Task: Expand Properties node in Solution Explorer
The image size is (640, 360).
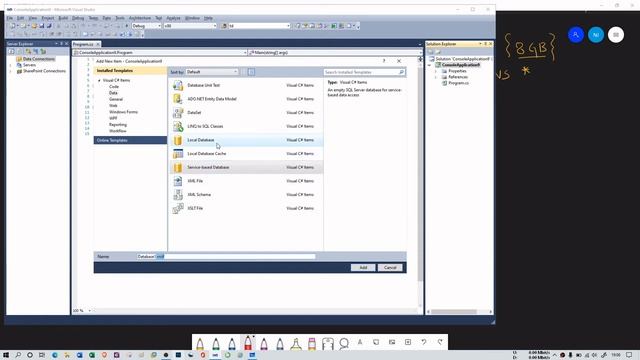Action: (x=436, y=71)
